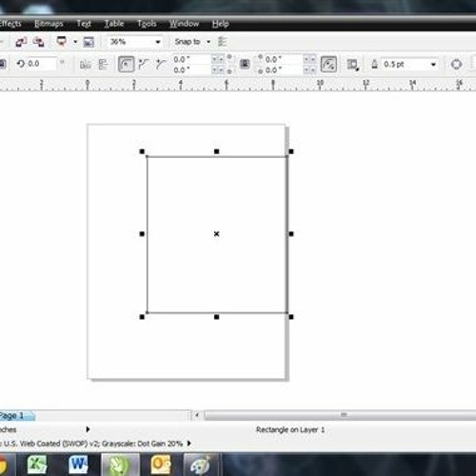Open the Table menu
Image resolution: width=476 pixels, height=476 pixels.
pyautogui.click(x=114, y=24)
